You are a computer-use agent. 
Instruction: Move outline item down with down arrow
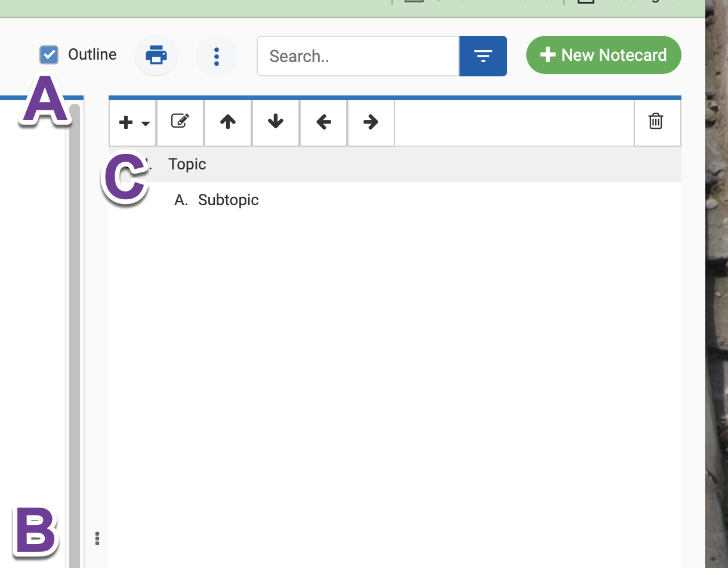click(x=276, y=122)
